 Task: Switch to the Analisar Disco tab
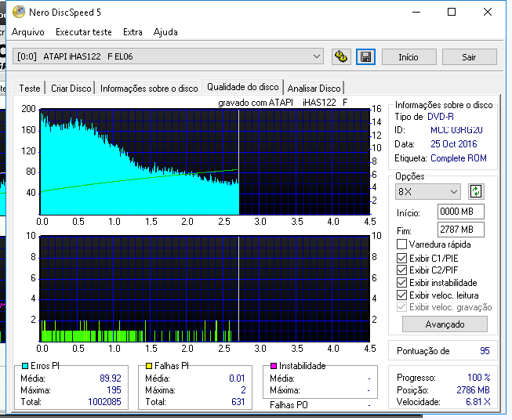coord(314,88)
